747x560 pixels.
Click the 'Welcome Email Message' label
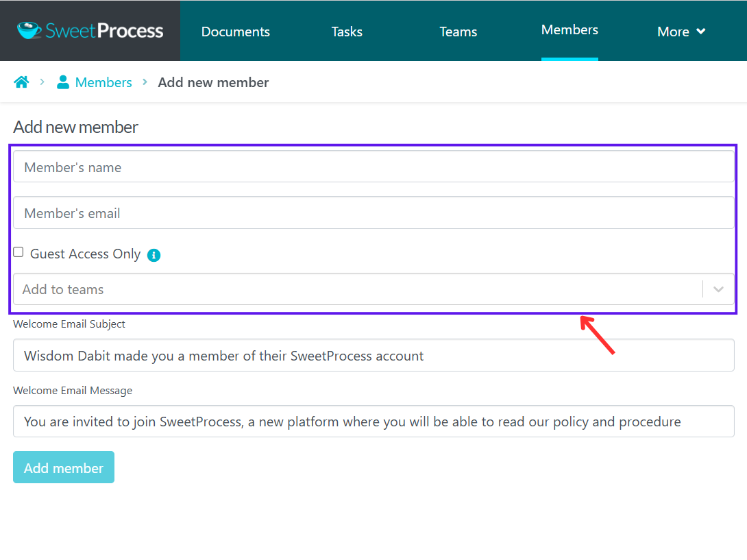tap(73, 390)
